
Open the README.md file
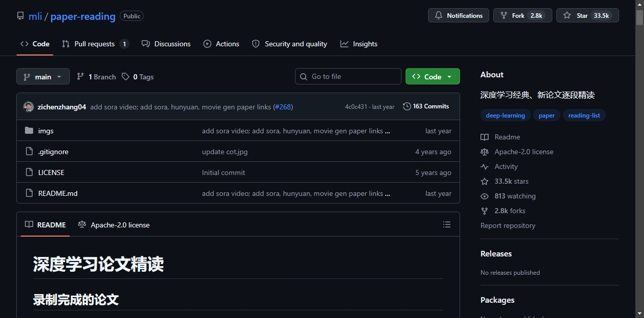[58, 193]
